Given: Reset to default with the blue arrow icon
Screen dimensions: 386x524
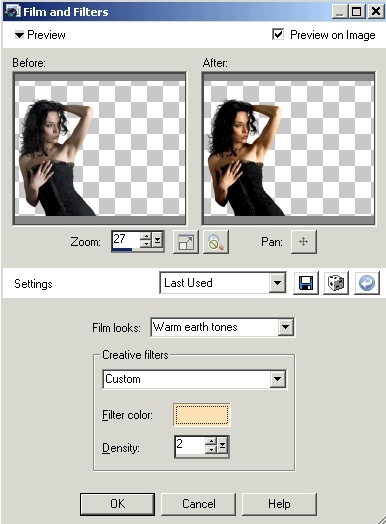Looking at the screenshot, I should [x=367, y=283].
